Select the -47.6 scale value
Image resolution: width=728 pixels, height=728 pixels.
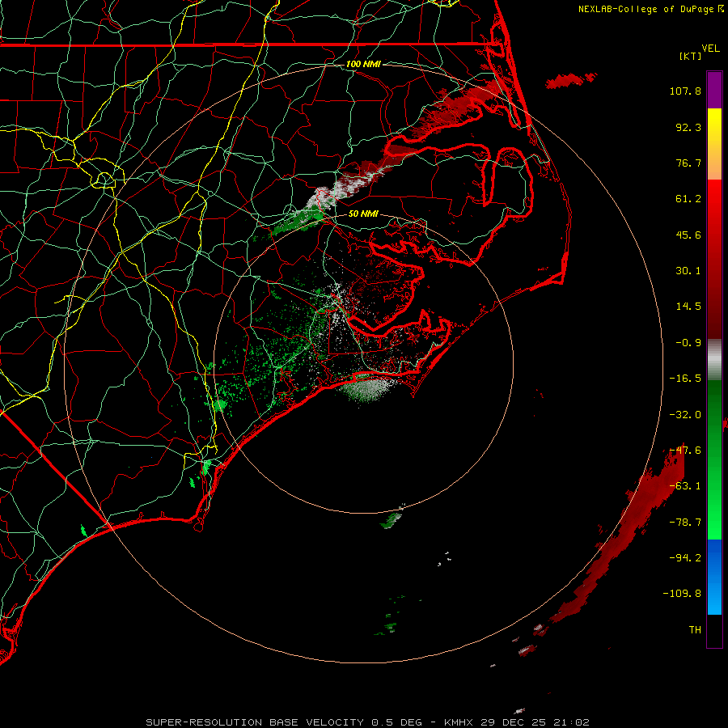click(x=685, y=451)
